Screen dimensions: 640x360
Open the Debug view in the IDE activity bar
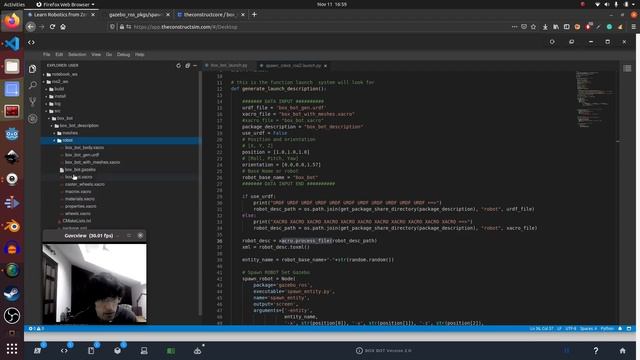coord(33,118)
